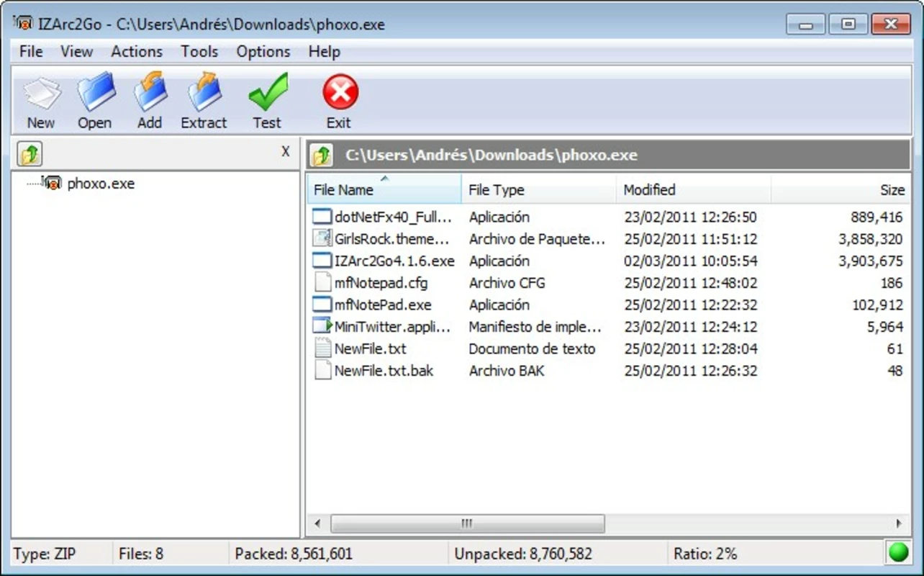This screenshot has width=924, height=576.
Task: Click the 'Archivo de Paquete...' type cell
Action: coord(537,238)
